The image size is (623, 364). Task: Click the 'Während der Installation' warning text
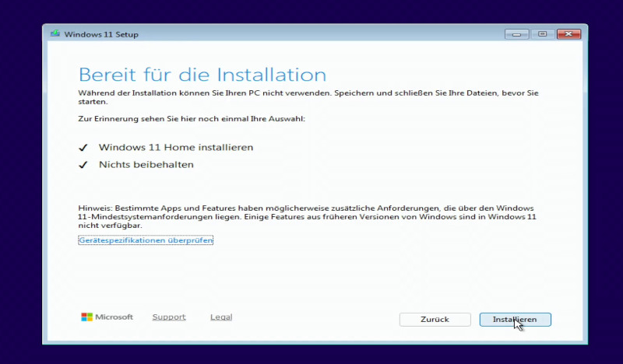308,97
